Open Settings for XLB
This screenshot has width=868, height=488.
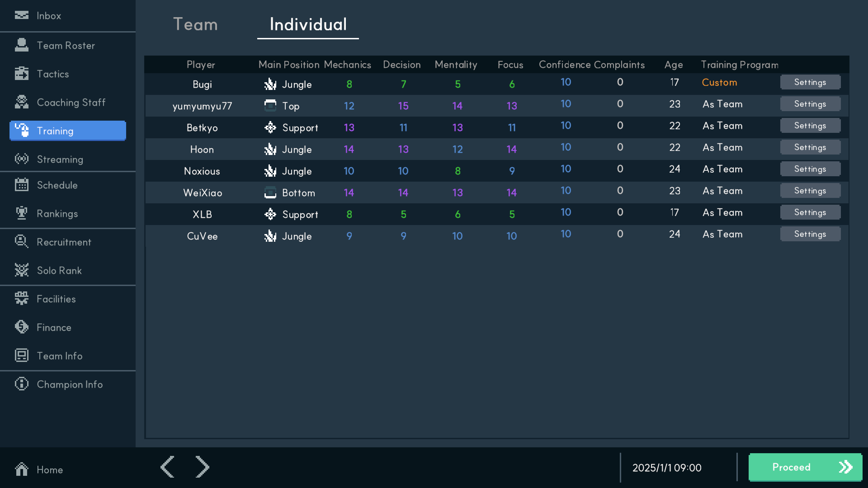pyautogui.click(x=810, y=212)
